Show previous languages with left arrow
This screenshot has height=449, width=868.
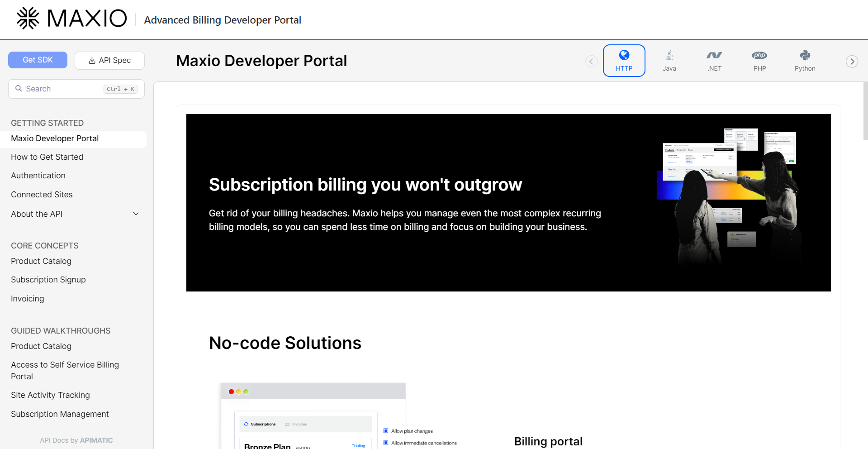pos(591,61)
